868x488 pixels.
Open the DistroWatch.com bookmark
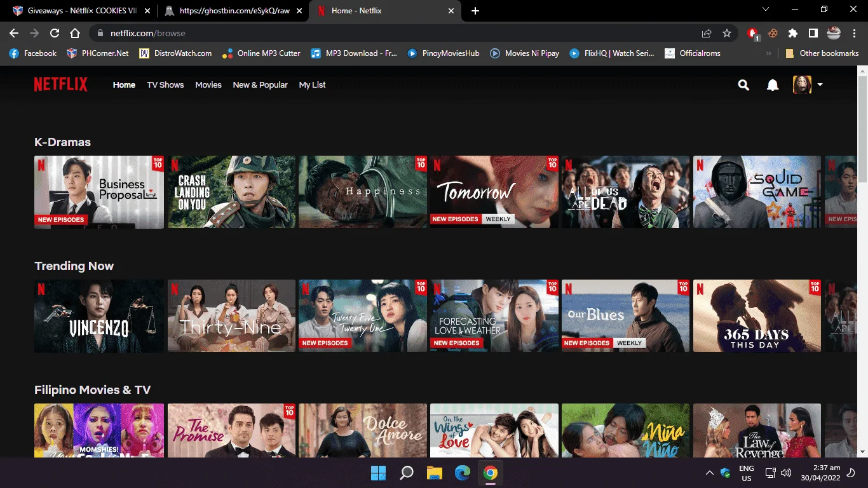175,53
